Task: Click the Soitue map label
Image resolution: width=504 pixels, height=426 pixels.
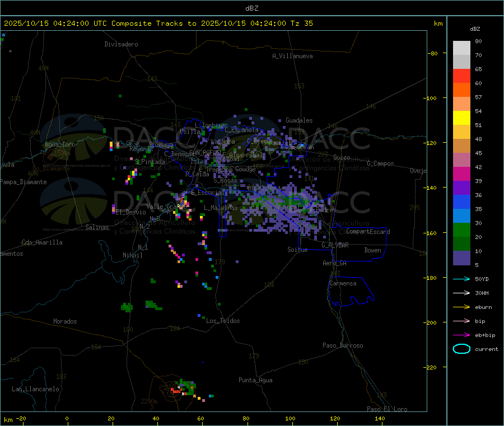Action: (x=297, y=250)
